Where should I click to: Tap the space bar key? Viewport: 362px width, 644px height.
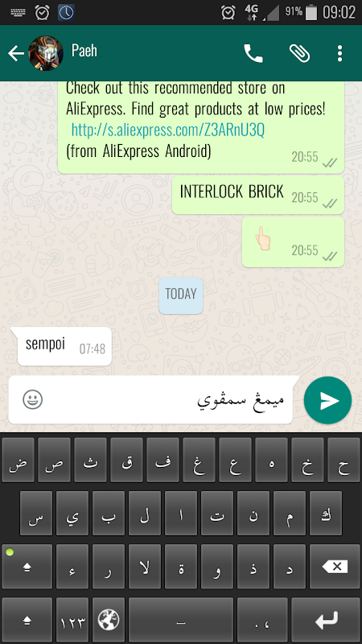pyautogui.click(x=180, y=619)
